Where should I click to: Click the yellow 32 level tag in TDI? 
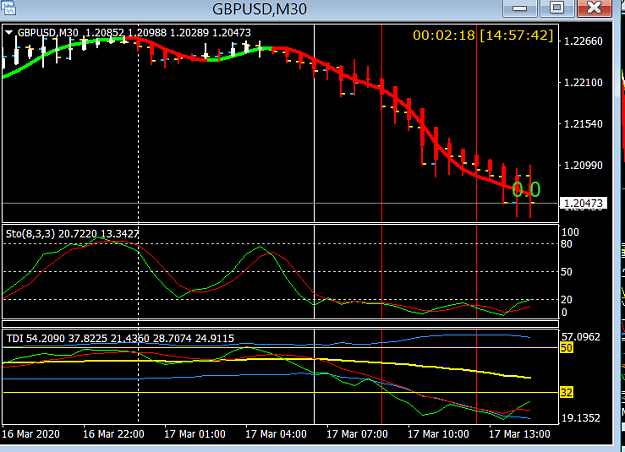pos(566,393)
